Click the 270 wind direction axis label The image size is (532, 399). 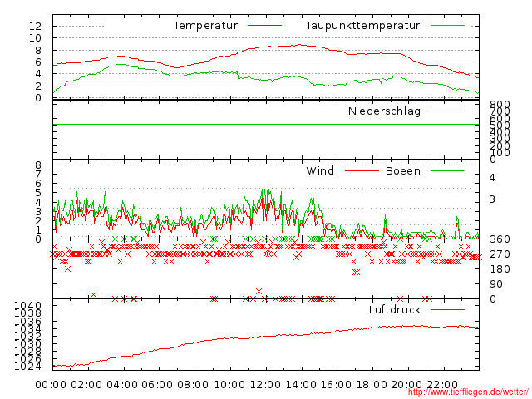pos(500,254)
